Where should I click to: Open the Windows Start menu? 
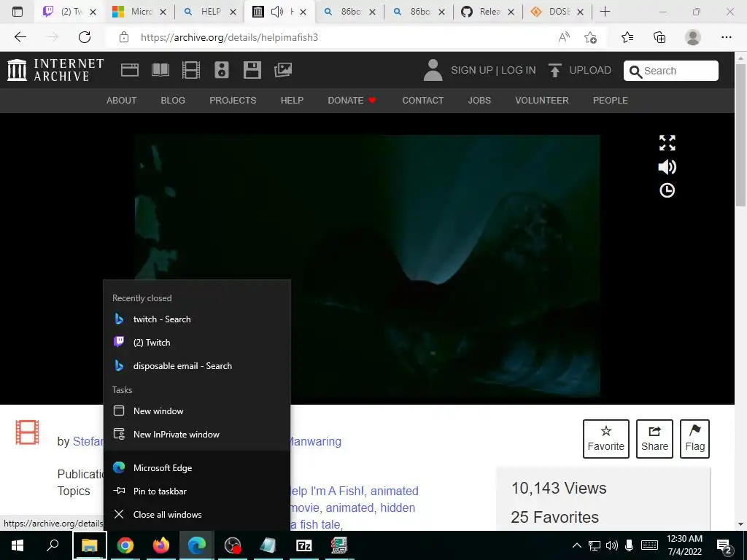point(18,545)
